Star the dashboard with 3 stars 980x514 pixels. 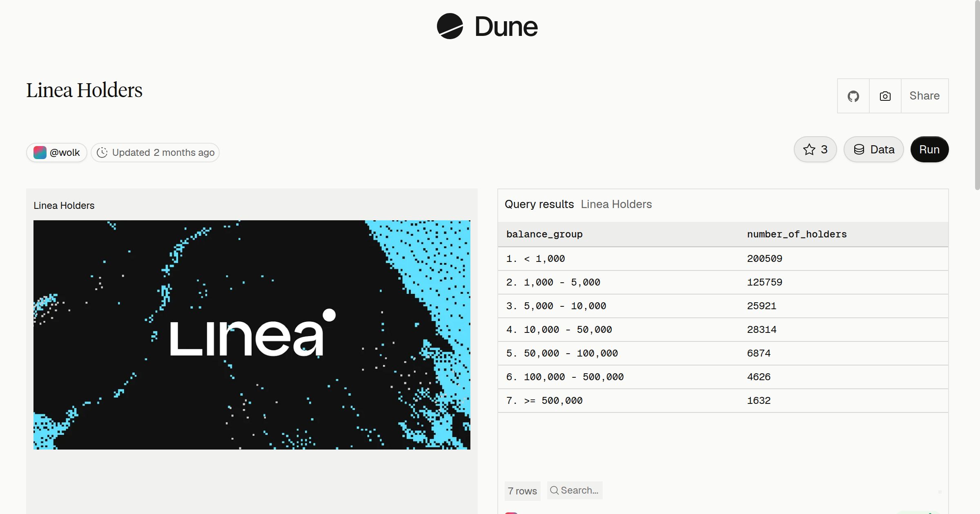point(815,149)
